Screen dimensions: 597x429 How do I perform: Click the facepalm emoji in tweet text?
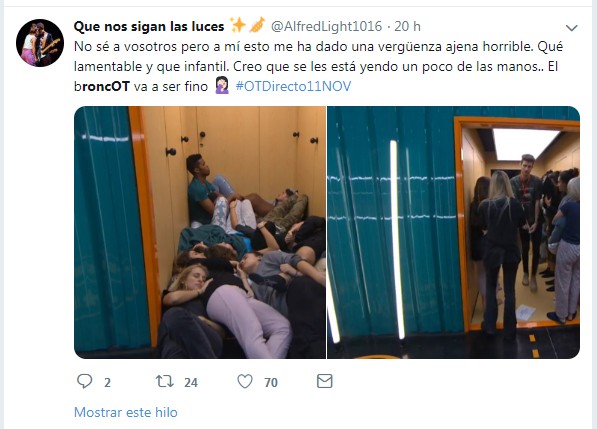click(222, 86)
